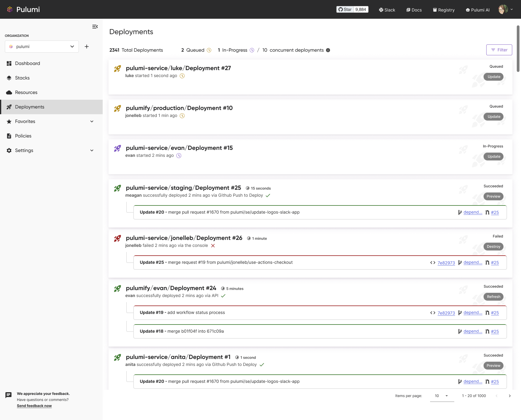The image size is (521, 420).
Task: Click the pending clock icon next to luke started
Action: pos(182,76)
